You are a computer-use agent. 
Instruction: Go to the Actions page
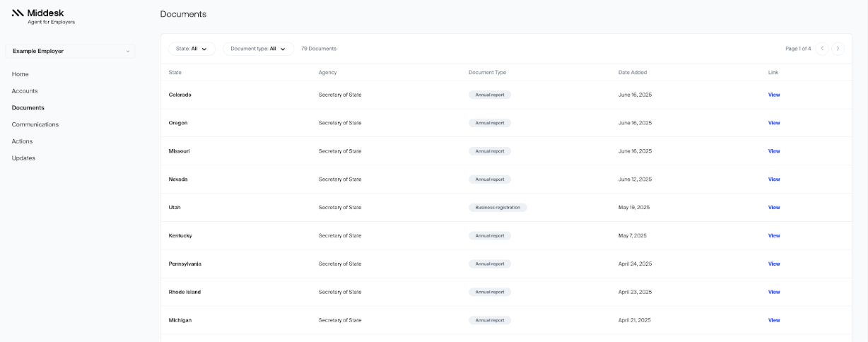click(x=22, y=141)
